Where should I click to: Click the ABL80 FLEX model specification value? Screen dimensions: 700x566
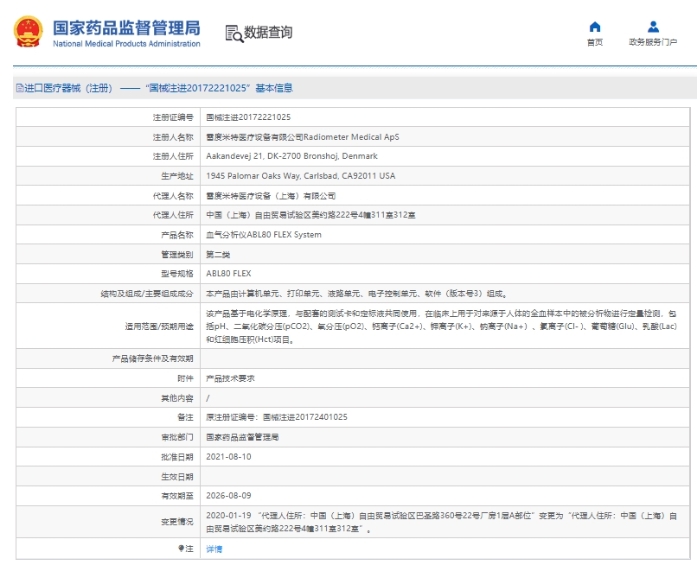[228, 274]
